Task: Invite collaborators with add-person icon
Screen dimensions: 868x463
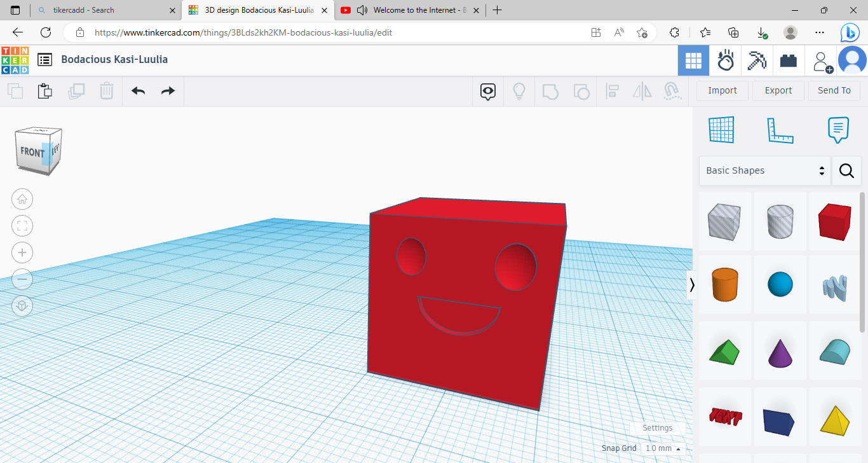Action: coord(823,62)
